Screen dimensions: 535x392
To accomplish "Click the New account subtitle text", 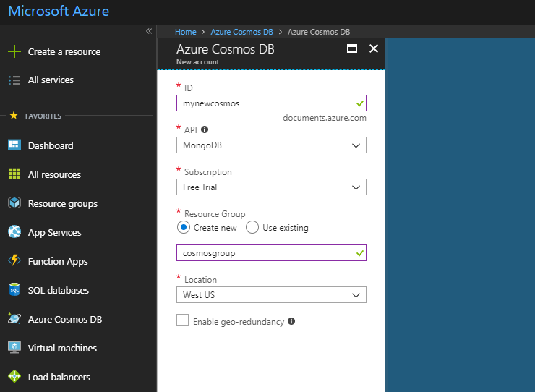I will coord(197,61).
